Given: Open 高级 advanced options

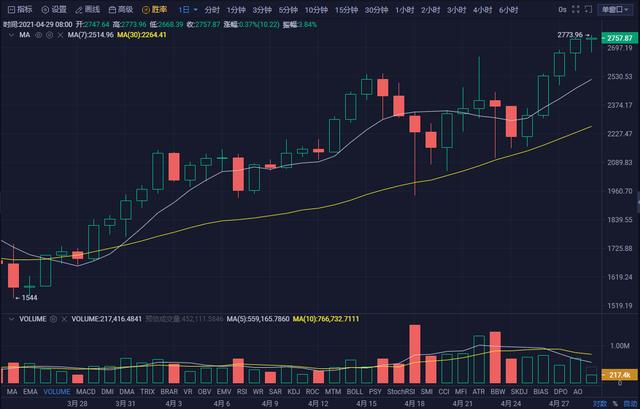Looking at the screenshot, I should click(x=121, y=9).
